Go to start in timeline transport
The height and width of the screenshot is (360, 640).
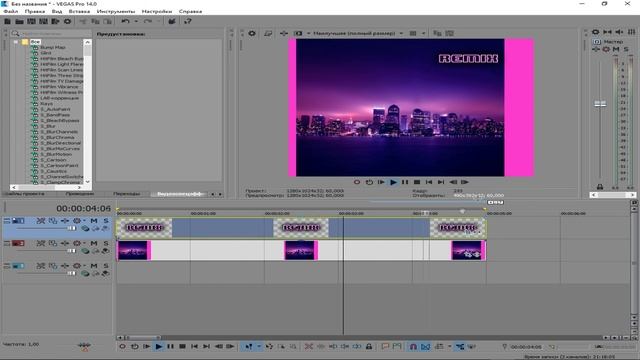point(194,347)
